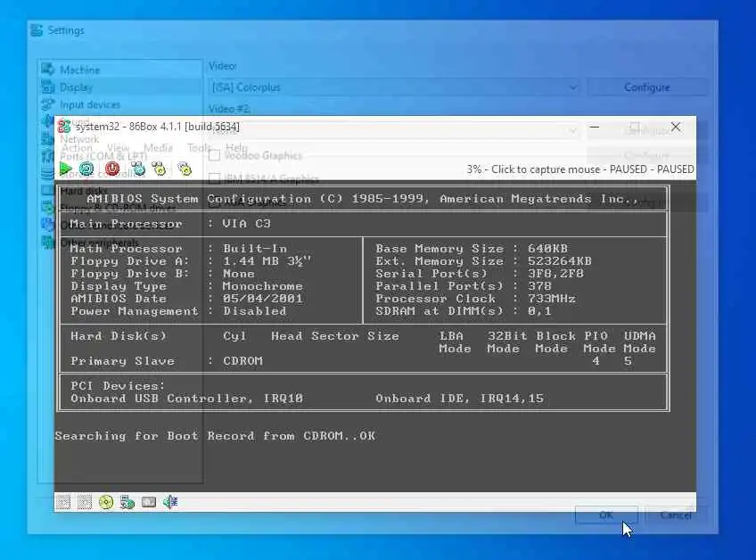Click the red ACPI shutdown power icon

112,169
